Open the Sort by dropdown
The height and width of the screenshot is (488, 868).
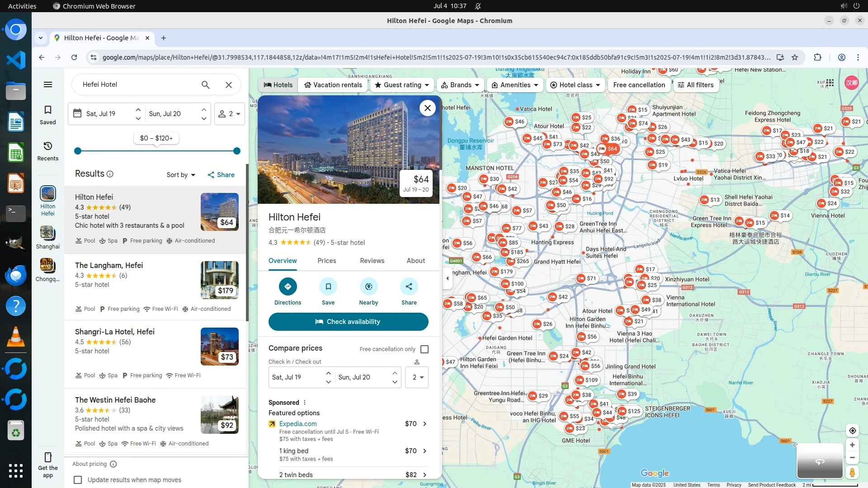coord(181,175)
